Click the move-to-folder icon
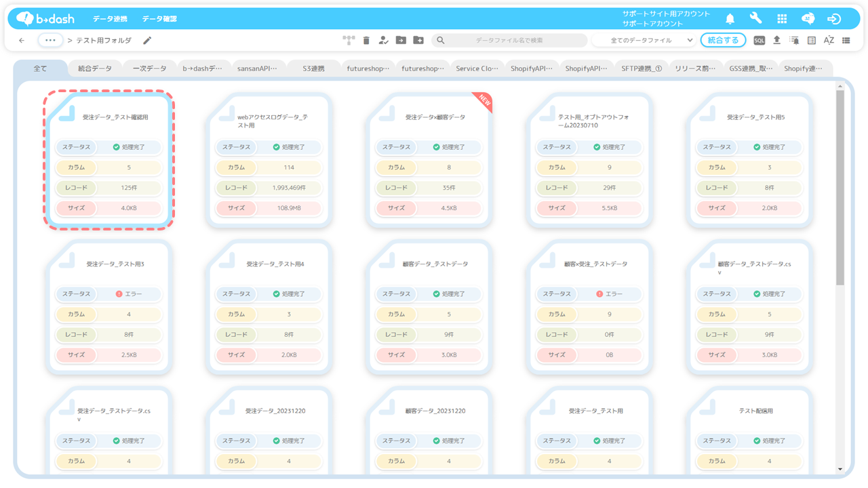Image resolution: width=868 pixels, height=488 pixels. pyautogui.click(x=401, y=41)
